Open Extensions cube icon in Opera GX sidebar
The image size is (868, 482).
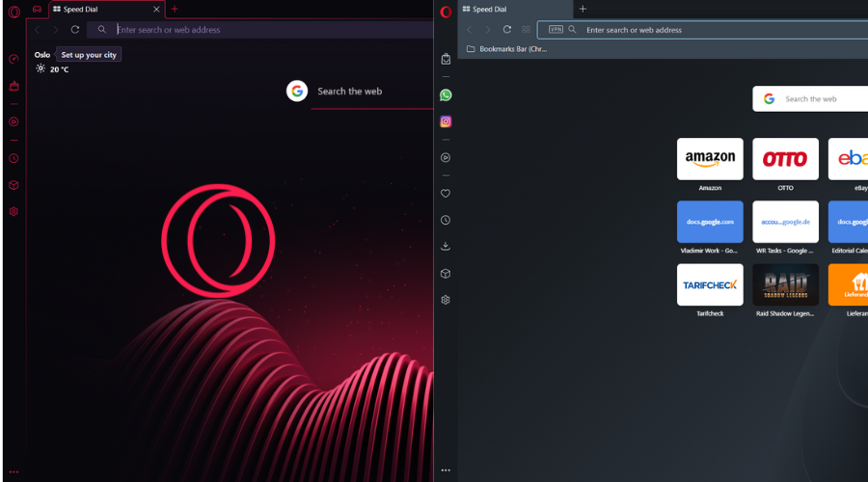(x=14, y=185)
